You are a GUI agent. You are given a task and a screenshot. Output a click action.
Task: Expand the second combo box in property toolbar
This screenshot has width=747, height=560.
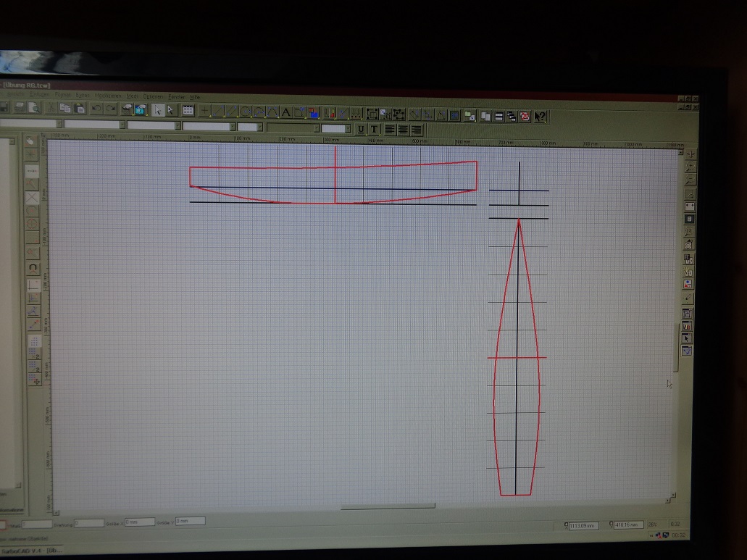120,125
